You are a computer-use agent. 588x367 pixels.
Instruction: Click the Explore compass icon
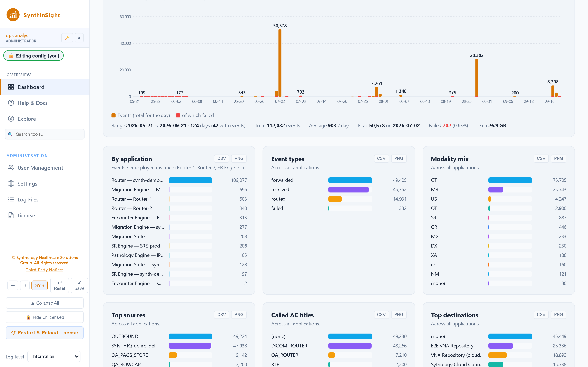pos(11,119)
